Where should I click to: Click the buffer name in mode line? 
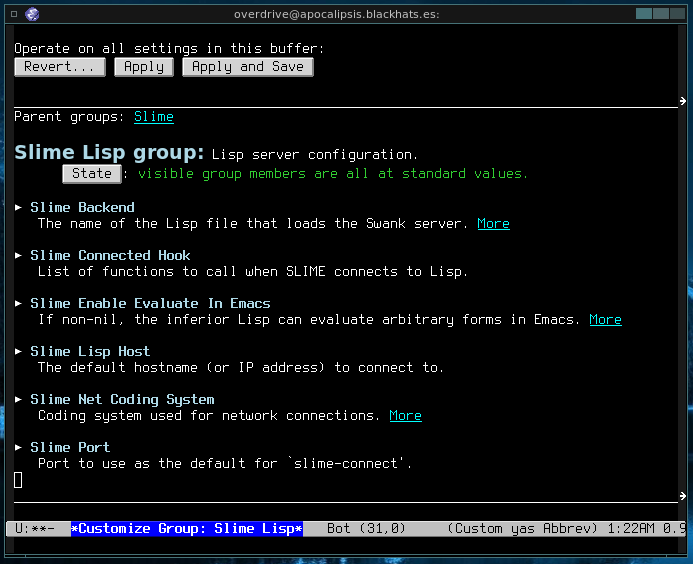187,529
